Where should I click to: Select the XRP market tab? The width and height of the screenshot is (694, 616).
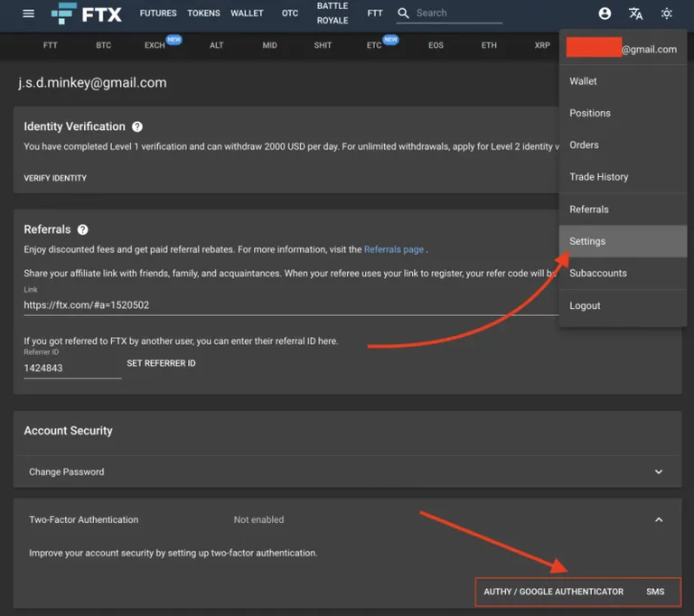click(542, 45)
